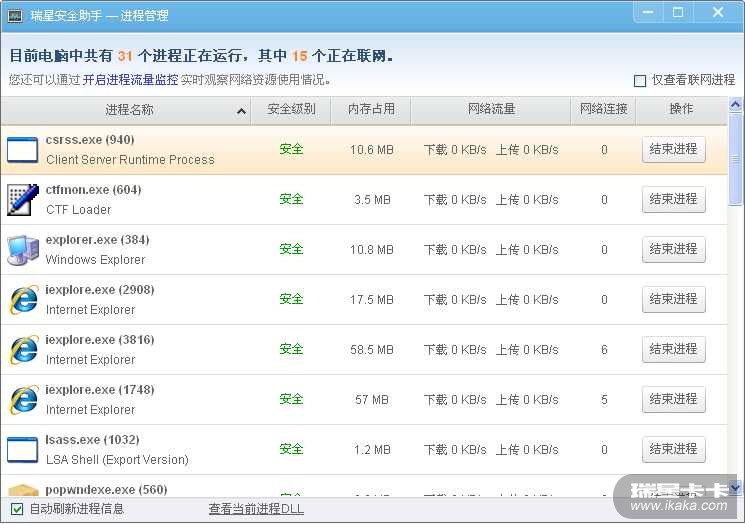Open the 开启进程流量监控 link

tap(130, 80)
